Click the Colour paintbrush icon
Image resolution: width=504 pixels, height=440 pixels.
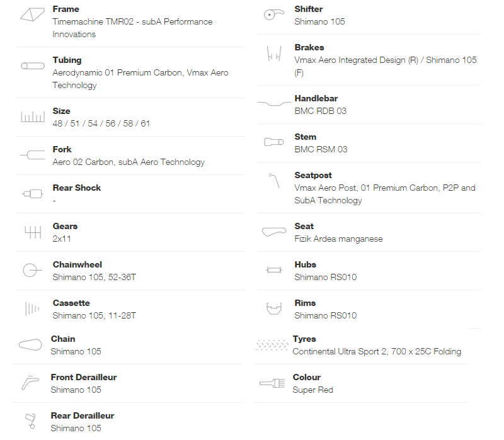pos(272,383)
